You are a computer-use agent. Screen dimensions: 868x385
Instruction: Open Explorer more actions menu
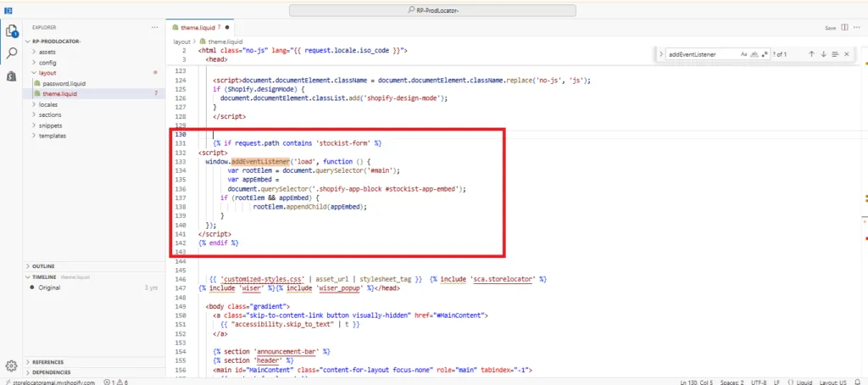(155, 27)
